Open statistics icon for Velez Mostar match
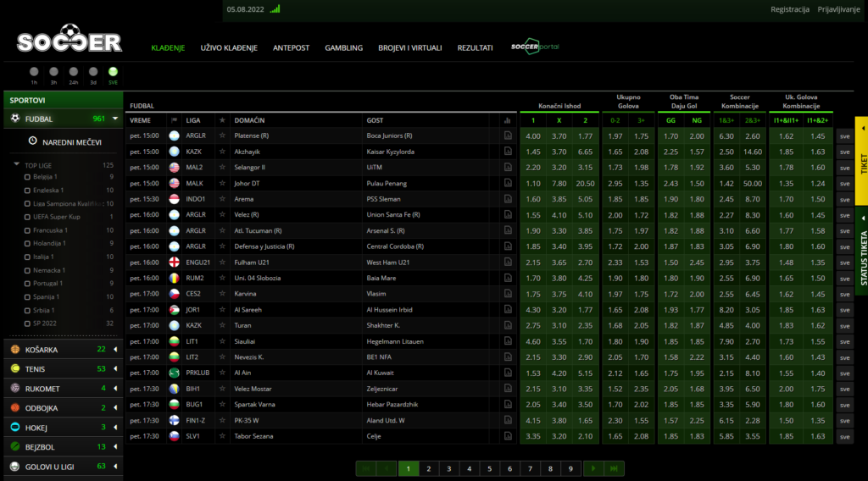Viewport: 868px width, 481px height. 508,389
